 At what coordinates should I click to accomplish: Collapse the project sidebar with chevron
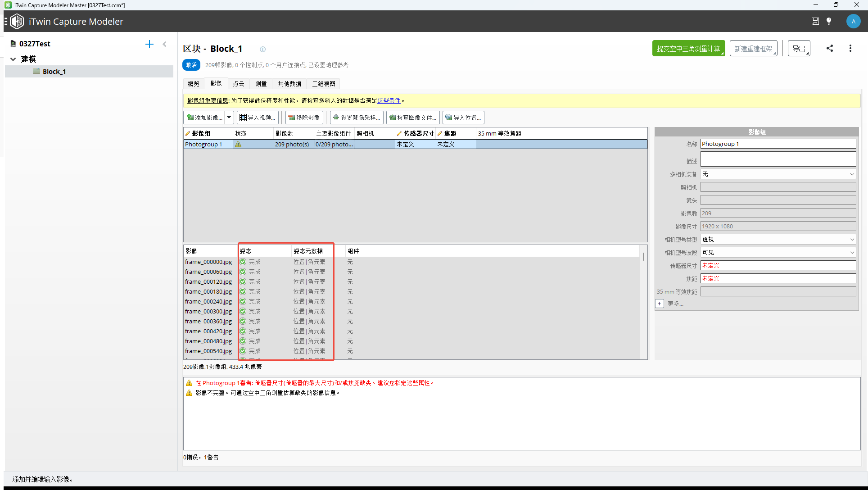pyautogui.click(x=165, y=44)
